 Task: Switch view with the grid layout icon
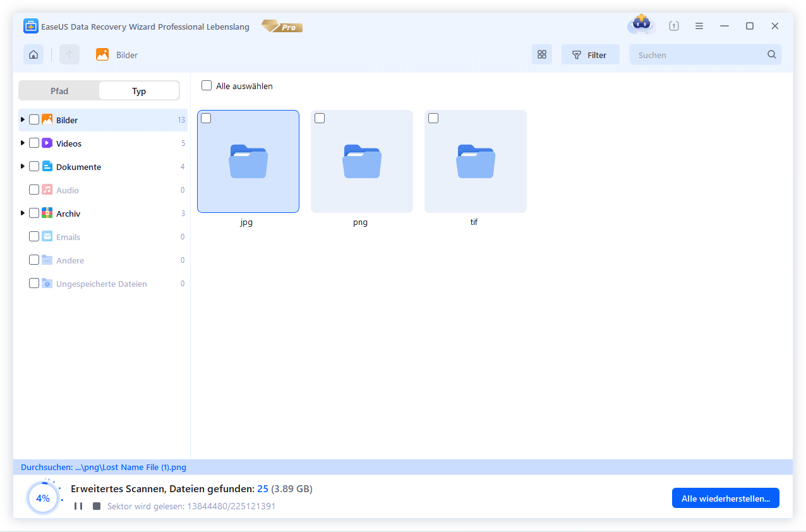tap(542, 55)
